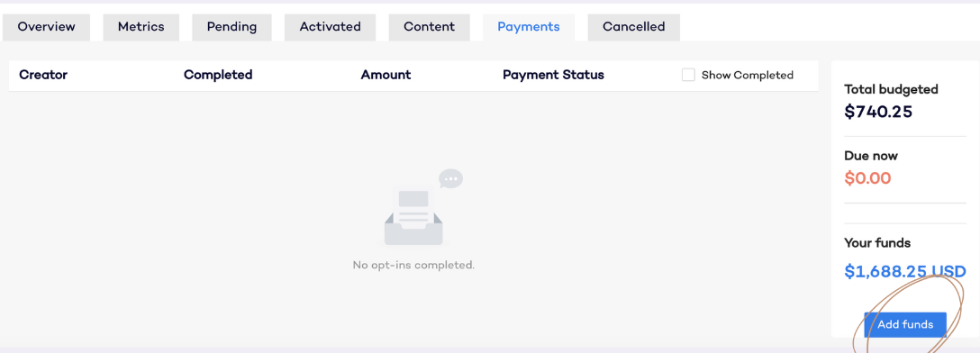980x353 pixels.
Task: Sort by the Creator column header
Action: click(43, 75)
